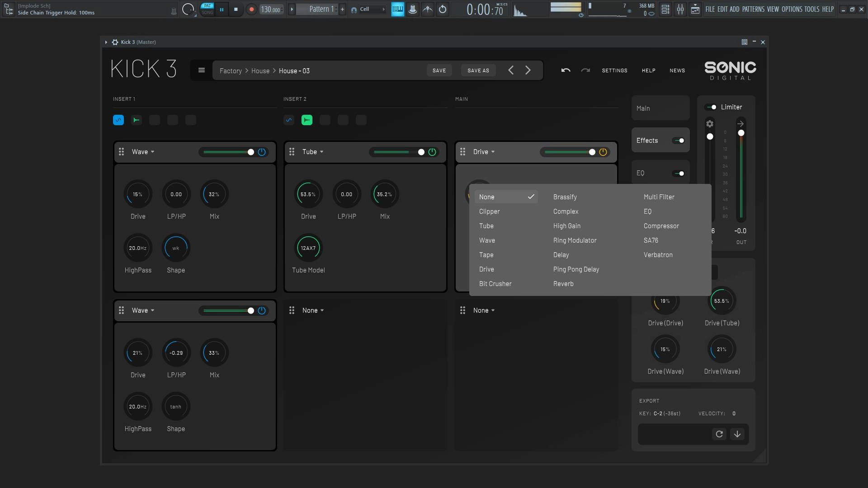Open the Kick 3 preset browser hamburger menu
Screen dimensions: 868x488
click(x=202, y=70)
